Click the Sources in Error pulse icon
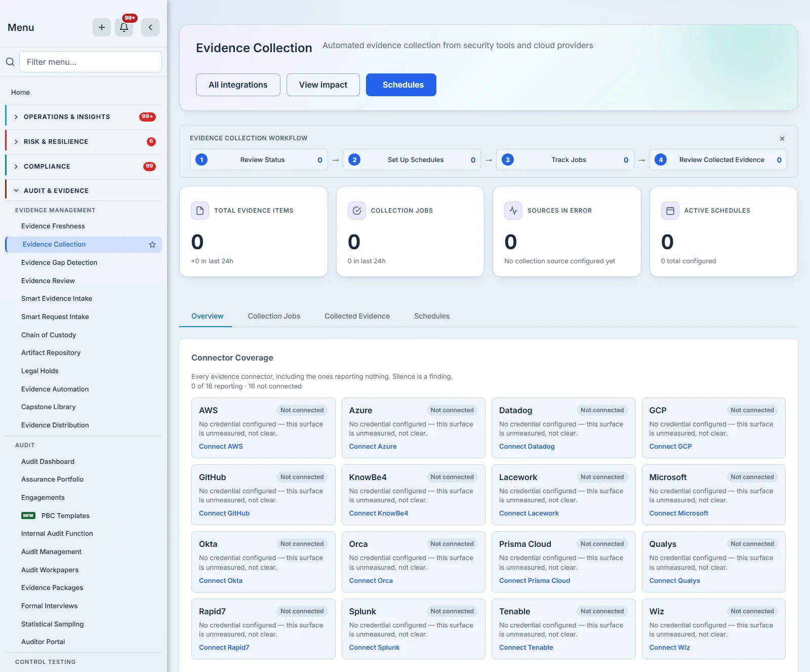 tap(513, 211)
